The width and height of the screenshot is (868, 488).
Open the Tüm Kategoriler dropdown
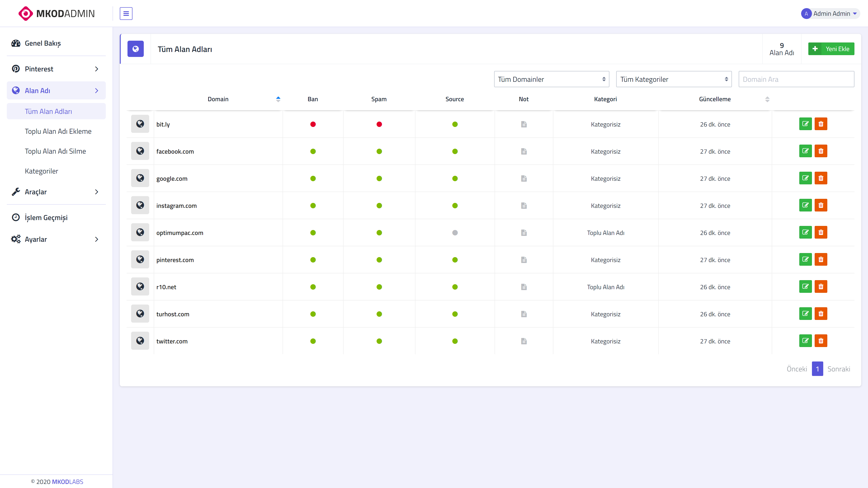(674, 79)
